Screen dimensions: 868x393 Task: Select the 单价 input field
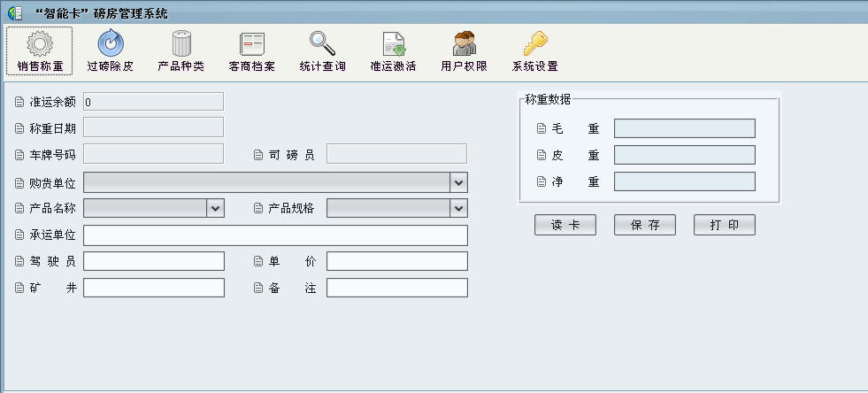point(396,261)
